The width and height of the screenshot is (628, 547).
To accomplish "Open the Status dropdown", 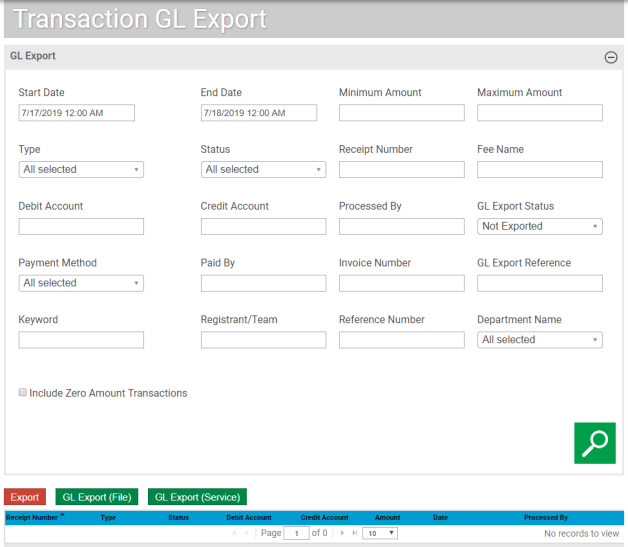I will click(x=263, y=170).
